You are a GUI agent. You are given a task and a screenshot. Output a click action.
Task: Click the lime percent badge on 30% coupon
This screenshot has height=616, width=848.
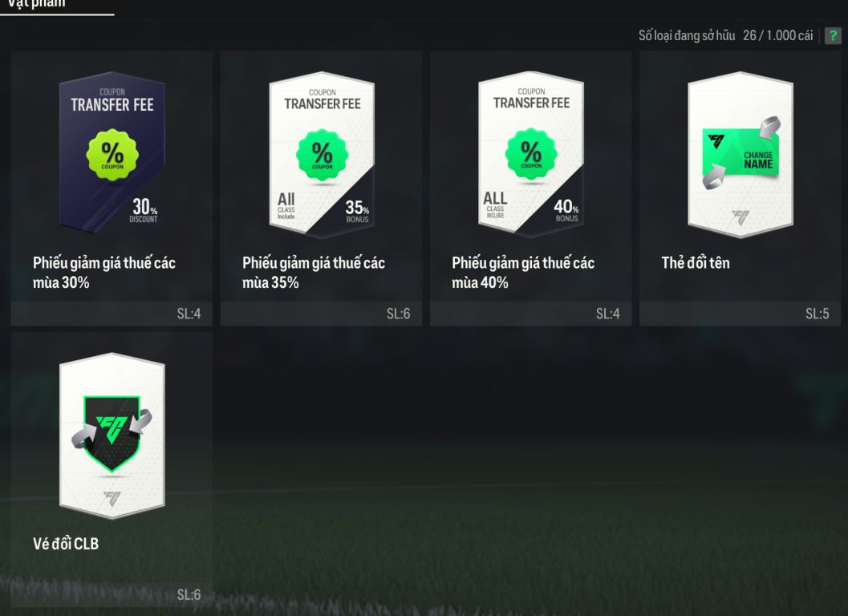click(x=112, y=155)
